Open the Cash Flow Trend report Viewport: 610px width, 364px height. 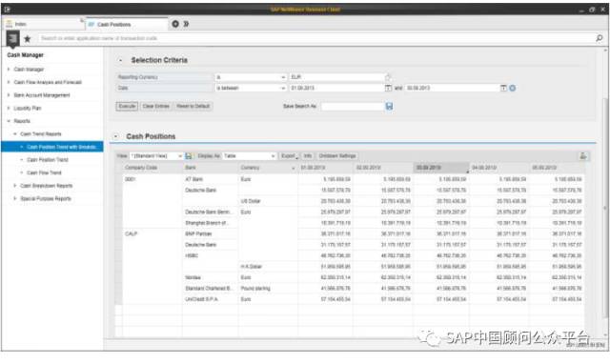pos(44,172)
